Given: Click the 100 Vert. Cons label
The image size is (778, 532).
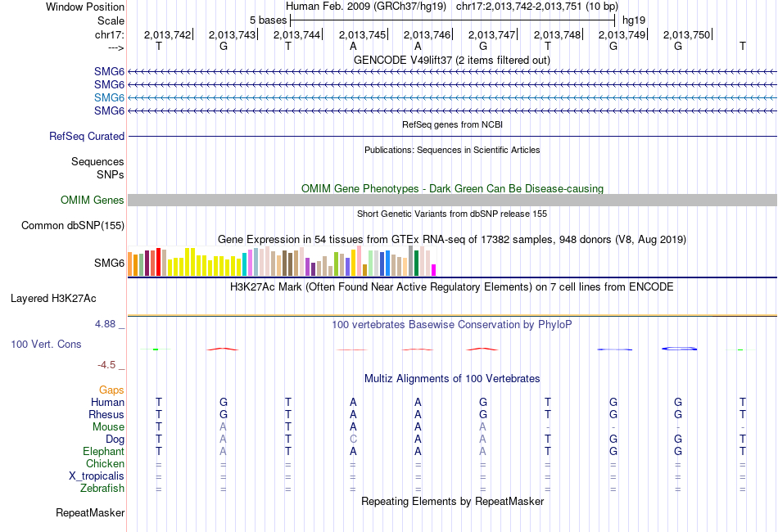Looking at the screenshot, I should pyautogui.click(x=46, y=344).
